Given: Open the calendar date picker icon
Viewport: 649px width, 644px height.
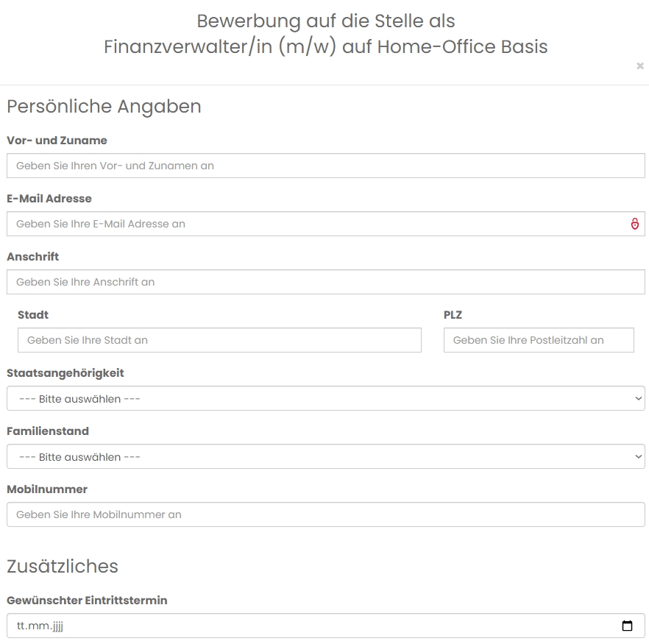Looking at the screenshot, I should 627,626.
